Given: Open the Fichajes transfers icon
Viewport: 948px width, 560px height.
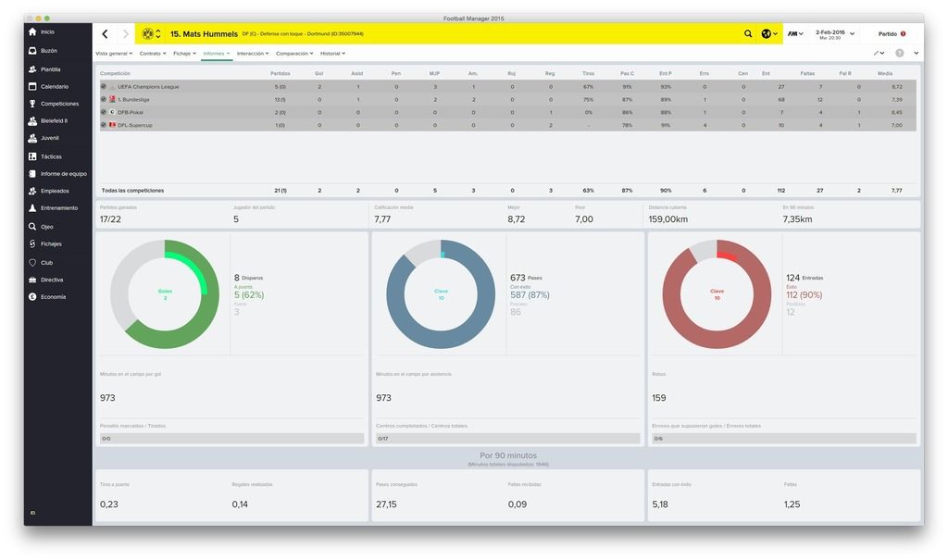Looking at the screenshot, I should (x=32, y=243).
